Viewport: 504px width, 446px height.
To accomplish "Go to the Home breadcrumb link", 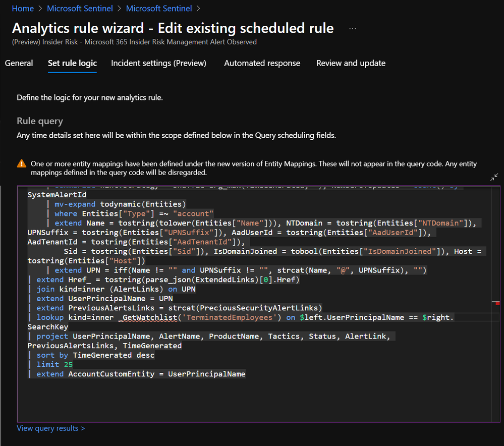I will coord(23,9).
